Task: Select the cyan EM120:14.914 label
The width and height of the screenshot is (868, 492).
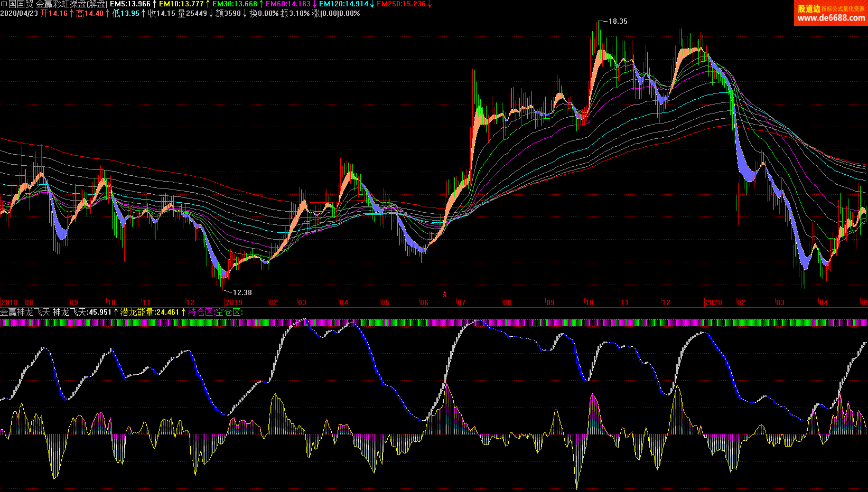Action: click(x=343, y=4)
